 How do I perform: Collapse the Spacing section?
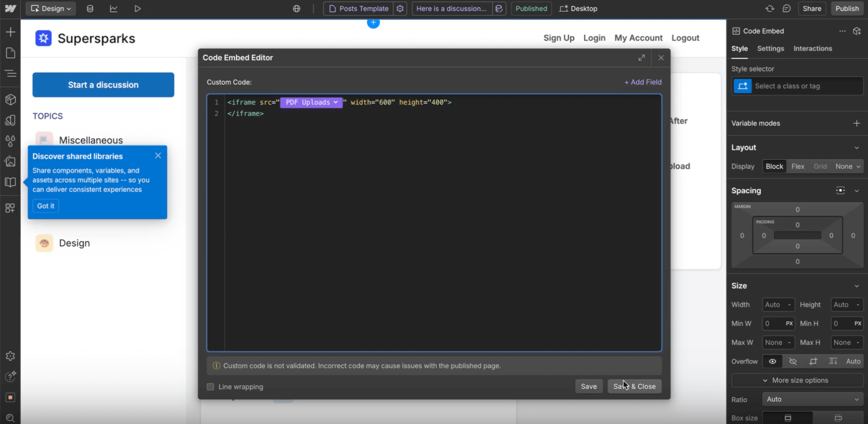tap(856, 191)
